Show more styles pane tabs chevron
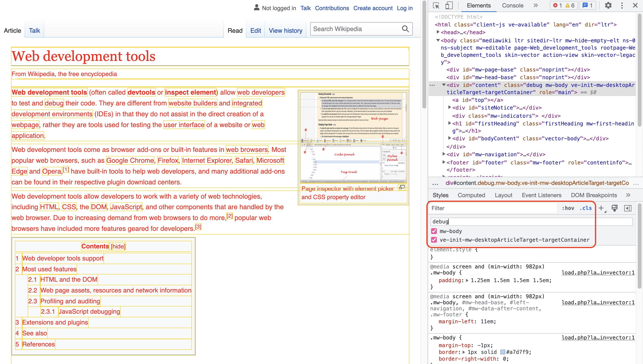The image size is (643, 364). tap(628, 195)
